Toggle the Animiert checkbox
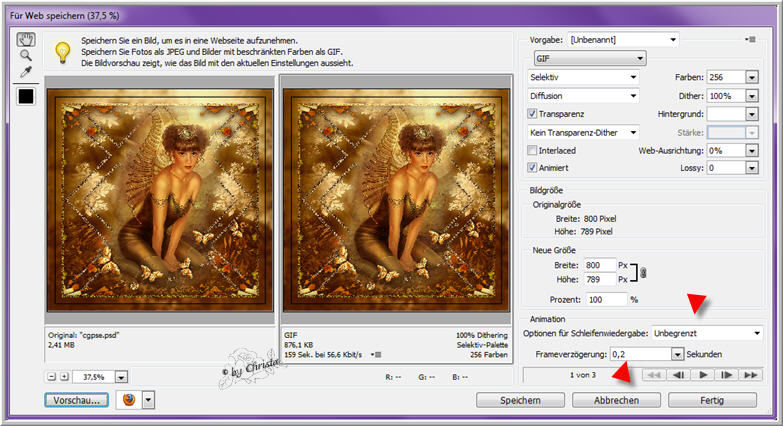783x426 pixels. point(532,168)
